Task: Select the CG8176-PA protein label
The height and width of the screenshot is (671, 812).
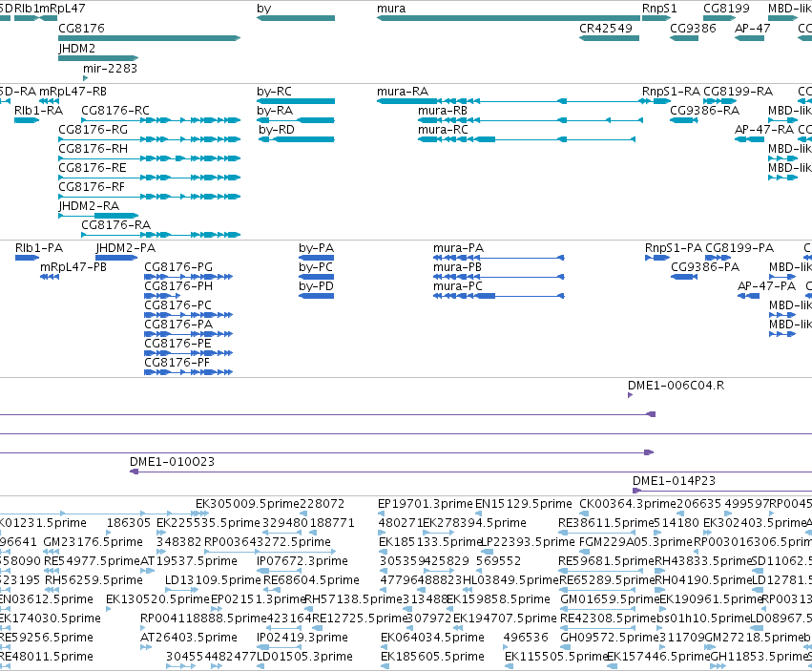Action: (178, 325)
